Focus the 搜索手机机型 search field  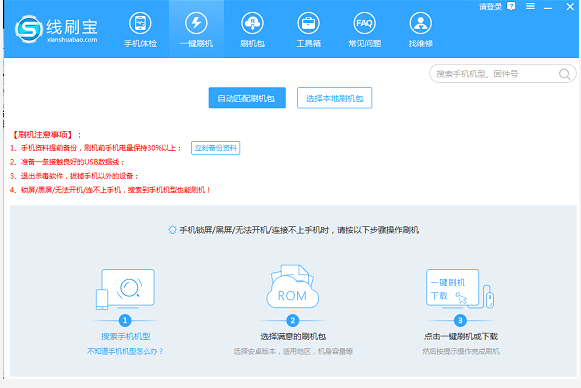[496, 74]
